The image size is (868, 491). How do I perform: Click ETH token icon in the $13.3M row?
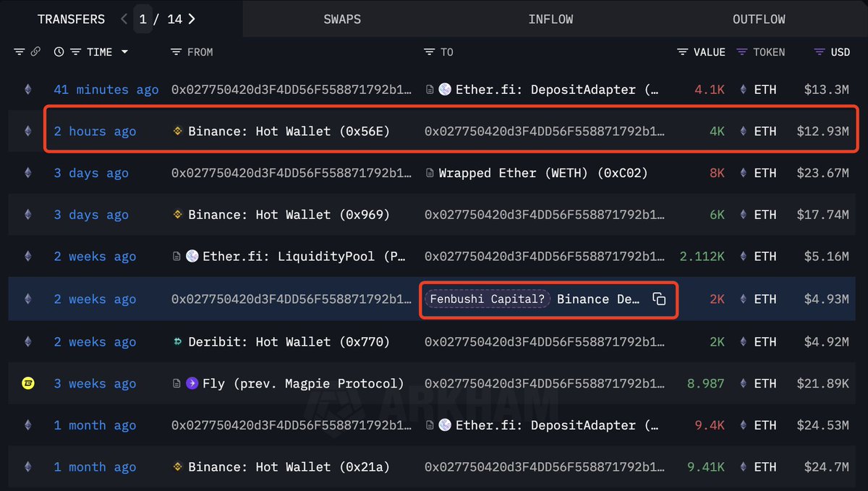coord(743,90)
